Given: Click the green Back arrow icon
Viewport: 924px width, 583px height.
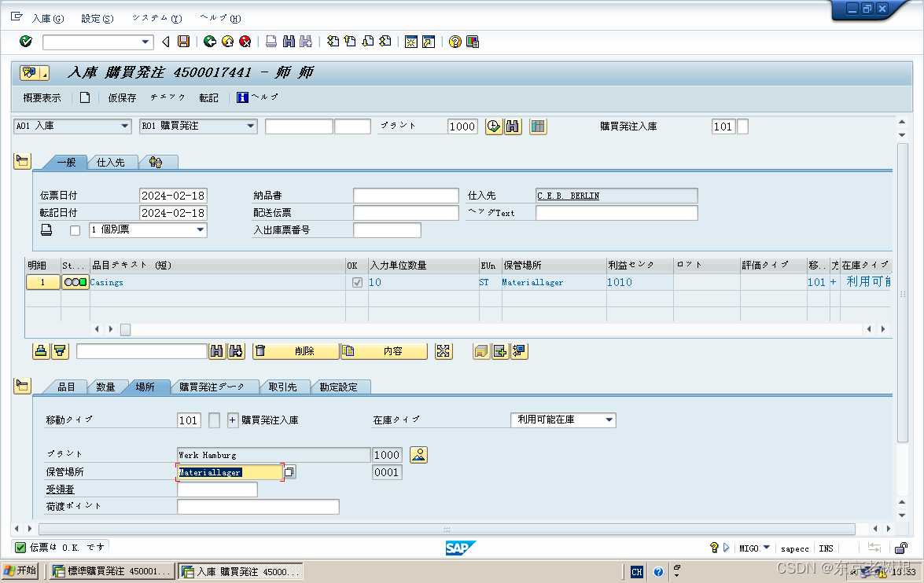Looking at the screenshot, I should [x=210, y=41].
